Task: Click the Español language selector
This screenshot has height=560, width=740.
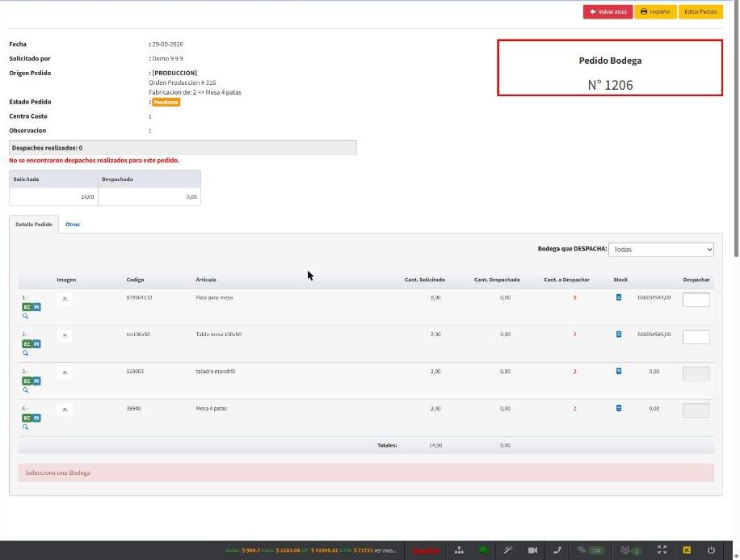Action: coord(426,550)
